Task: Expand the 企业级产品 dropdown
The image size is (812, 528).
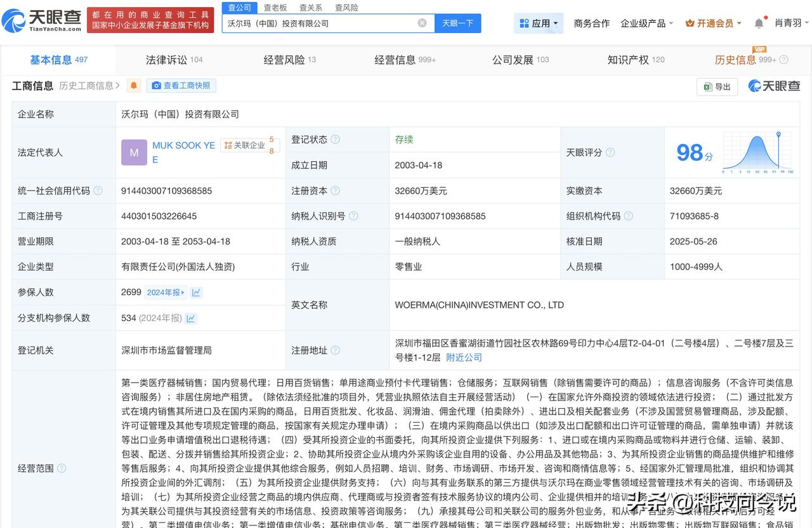Action: point(647,23)
